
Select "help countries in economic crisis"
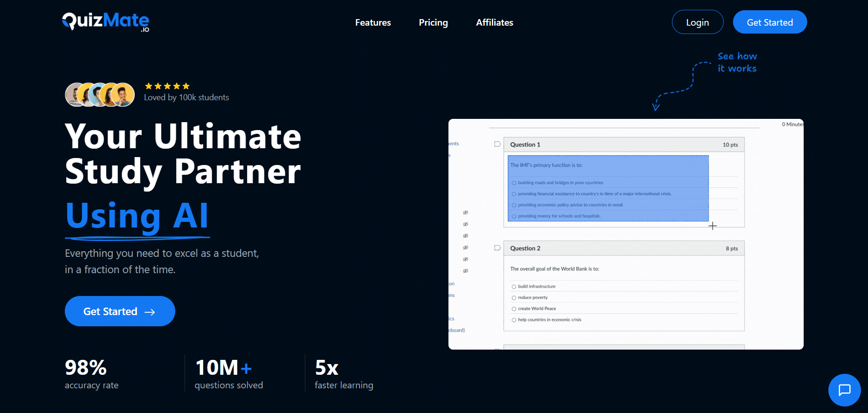[514, 320]
